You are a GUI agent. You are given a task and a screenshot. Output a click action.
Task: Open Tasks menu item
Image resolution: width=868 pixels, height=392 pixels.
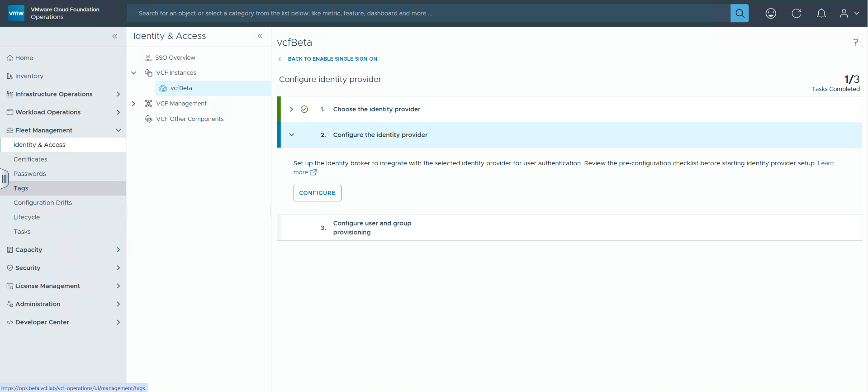[63, 232]
